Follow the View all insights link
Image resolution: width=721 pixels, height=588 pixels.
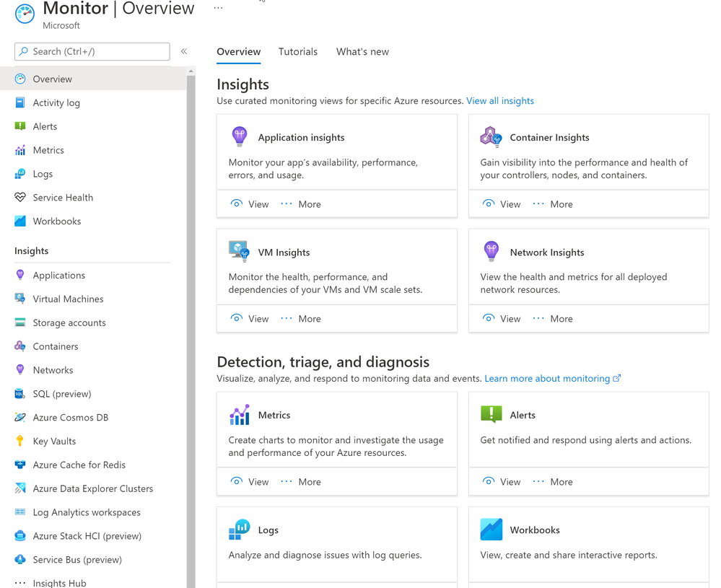500,101
